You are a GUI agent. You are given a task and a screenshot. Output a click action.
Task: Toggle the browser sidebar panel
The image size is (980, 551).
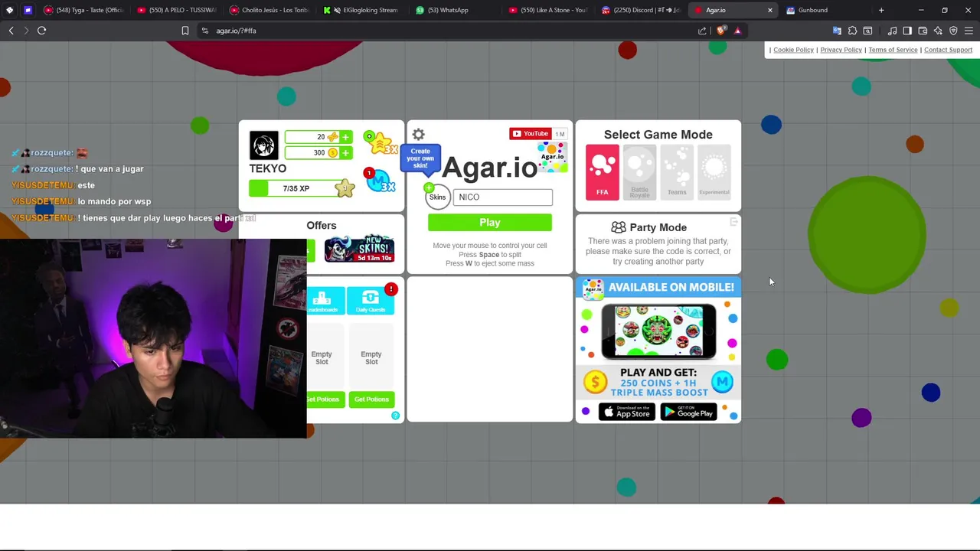[x=907, y=31]
